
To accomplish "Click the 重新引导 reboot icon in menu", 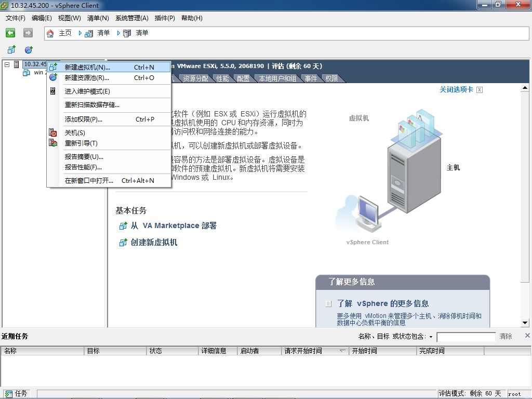I will tap(53, 143).
